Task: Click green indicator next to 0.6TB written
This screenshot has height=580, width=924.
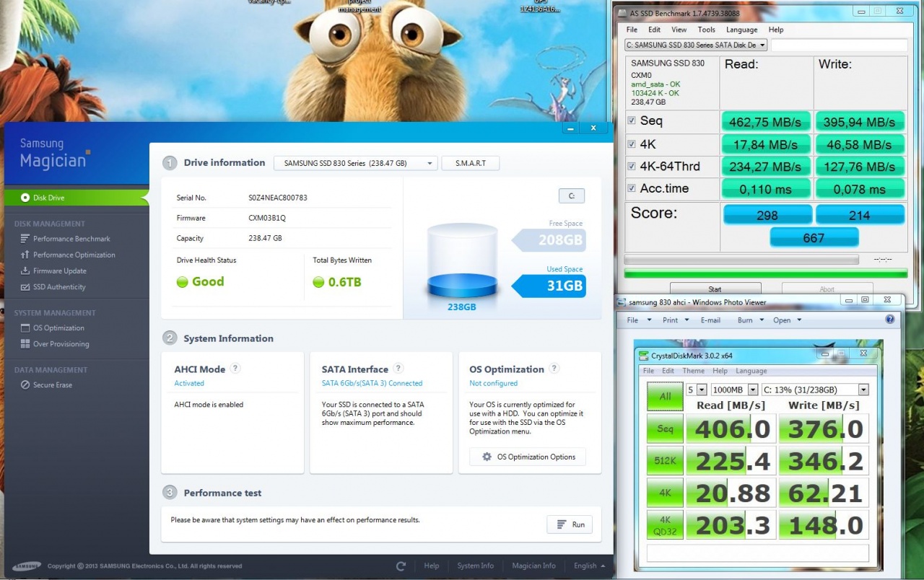Action: [x=318, y=282]
